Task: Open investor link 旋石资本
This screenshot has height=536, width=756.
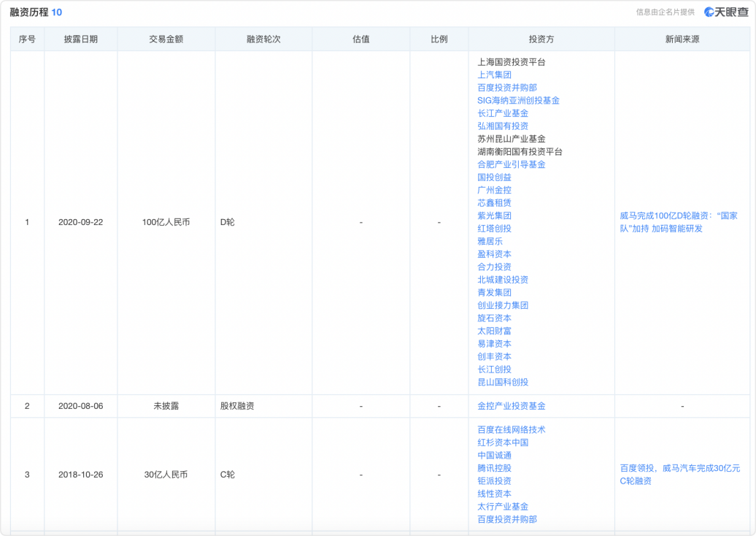Action: [494, 318]
